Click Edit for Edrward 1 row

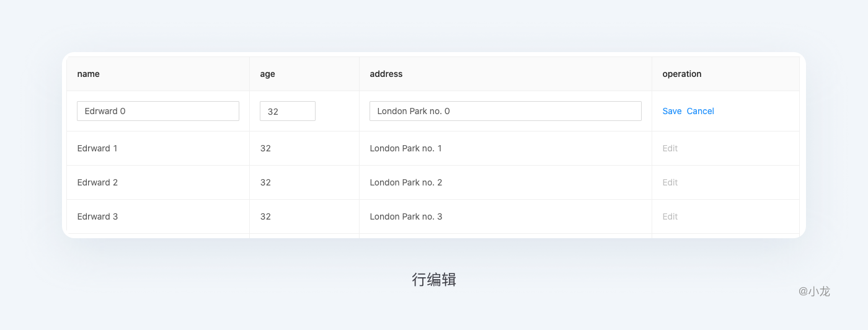click(670, 148)
